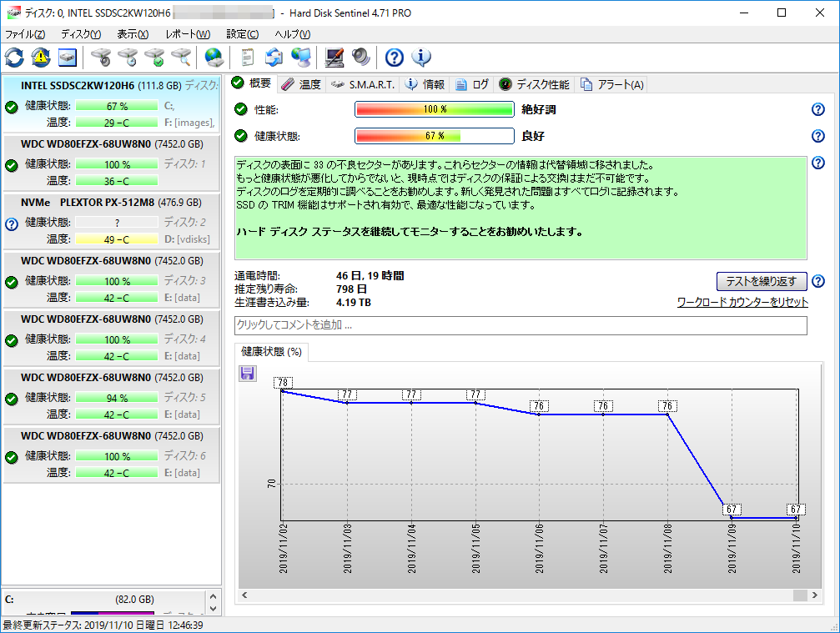Switch to the 概要 tab

click(x=252, y=83)
